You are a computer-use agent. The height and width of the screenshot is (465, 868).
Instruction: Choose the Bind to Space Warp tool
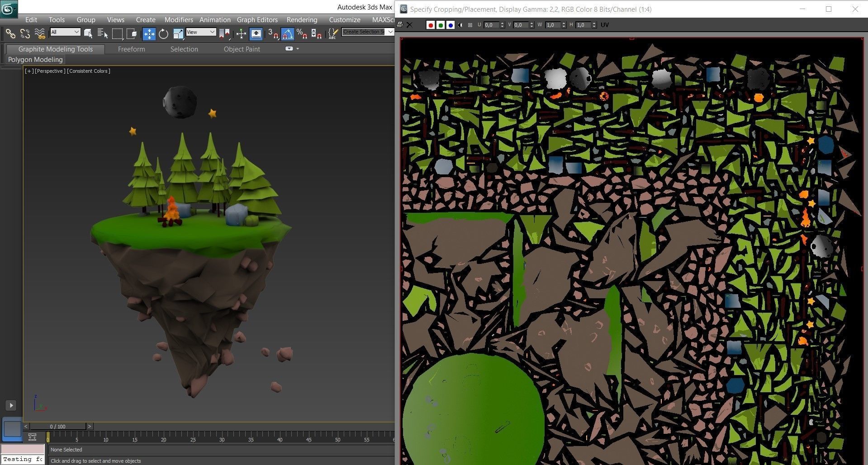[40, 33]
